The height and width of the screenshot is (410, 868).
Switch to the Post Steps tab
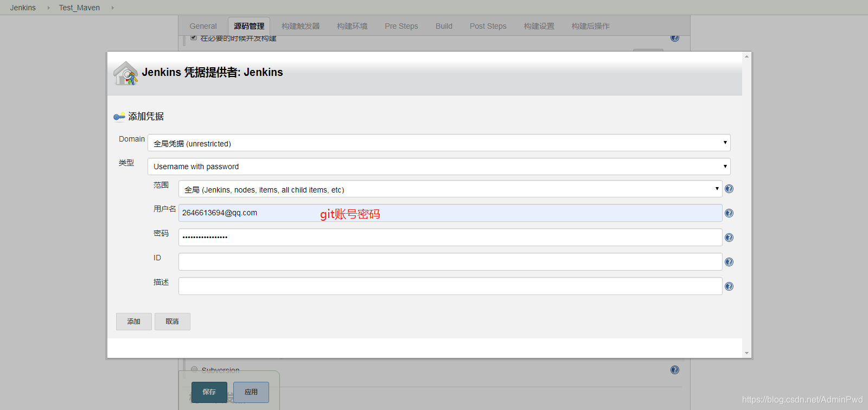tap(488, 26)
